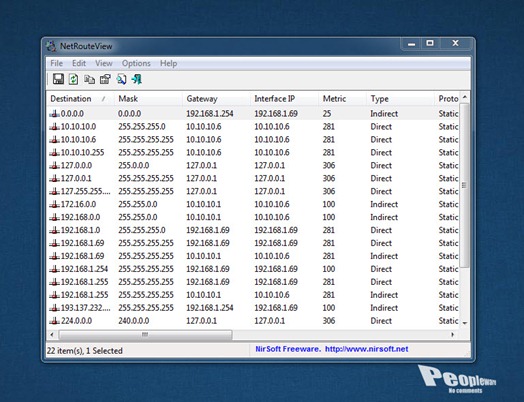Click the Refresh toolbar icon
The image size is (524, 402).
click(73, 79)
